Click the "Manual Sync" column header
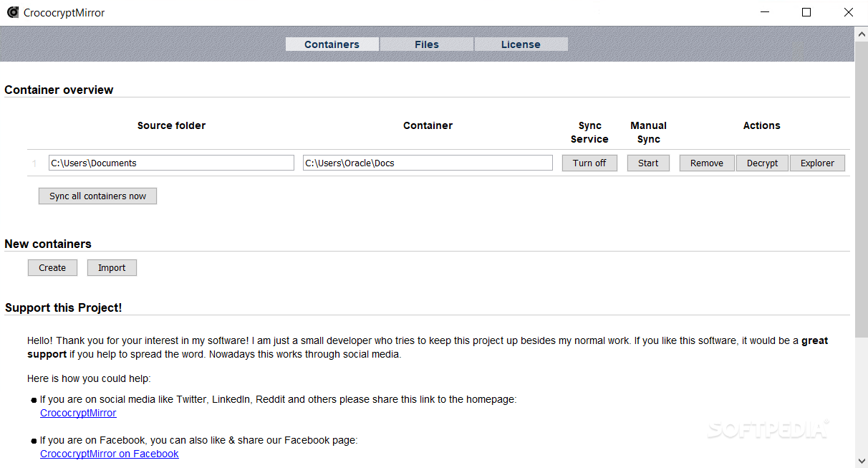This screenshot has width=868, height=468. 648,133
